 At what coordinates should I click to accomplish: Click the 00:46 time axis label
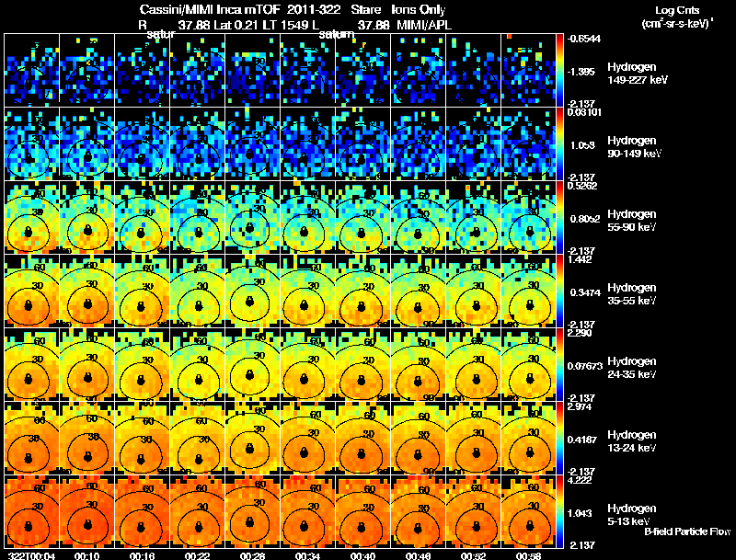419,555
